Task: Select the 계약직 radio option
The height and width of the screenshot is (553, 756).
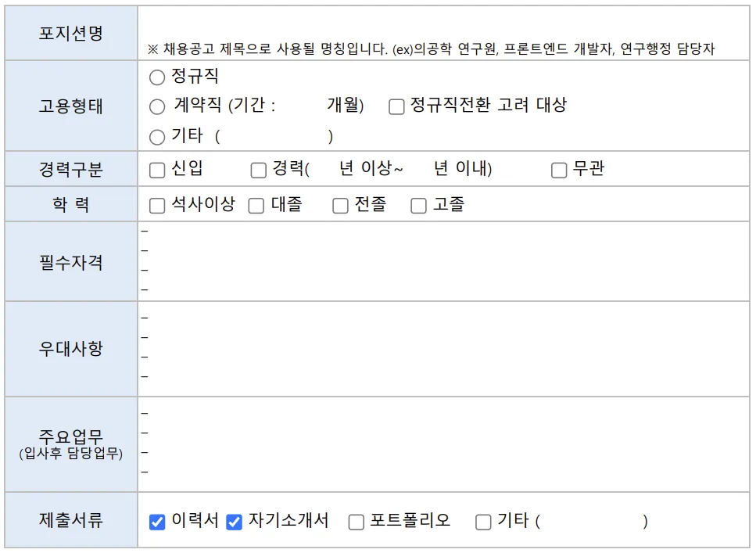Action: pos(157,107)
